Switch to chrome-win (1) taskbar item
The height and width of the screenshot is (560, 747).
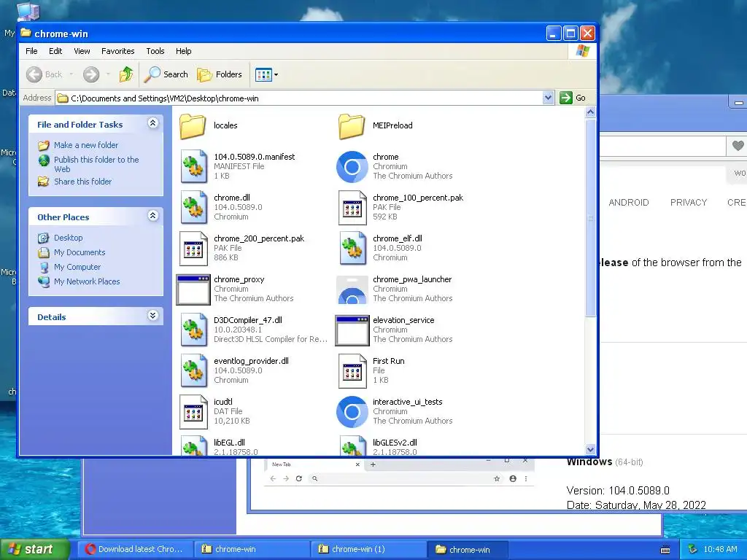pos(368,549)
